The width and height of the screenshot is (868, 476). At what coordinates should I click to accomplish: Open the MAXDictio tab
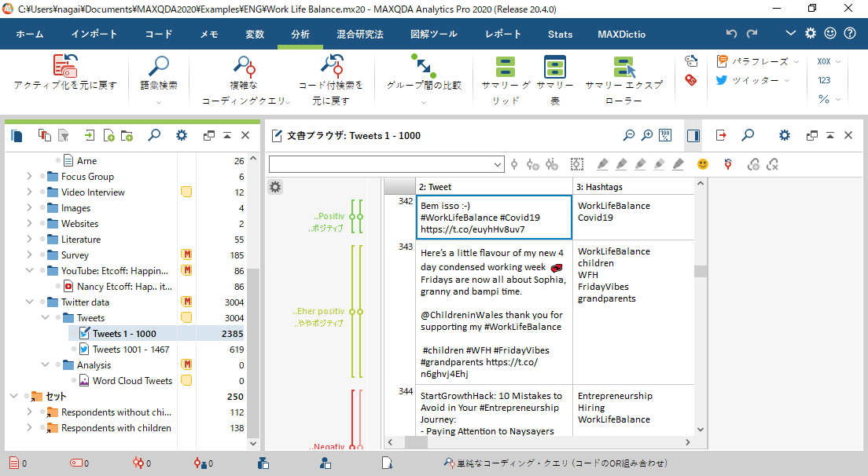pos(622,35)
